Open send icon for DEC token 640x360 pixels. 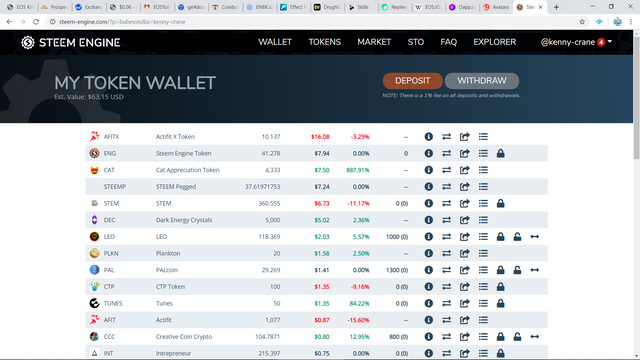click(464, 220)
